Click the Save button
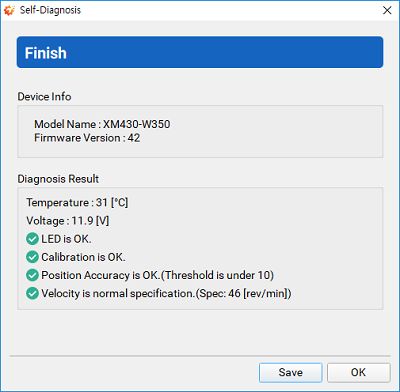400x392 pixels. (x=290, y=372)
